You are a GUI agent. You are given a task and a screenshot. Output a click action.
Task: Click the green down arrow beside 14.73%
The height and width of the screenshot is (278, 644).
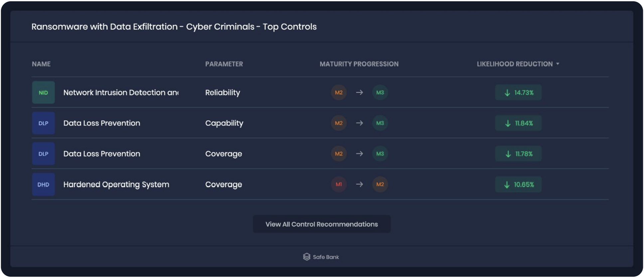click(x=507, y=92)
